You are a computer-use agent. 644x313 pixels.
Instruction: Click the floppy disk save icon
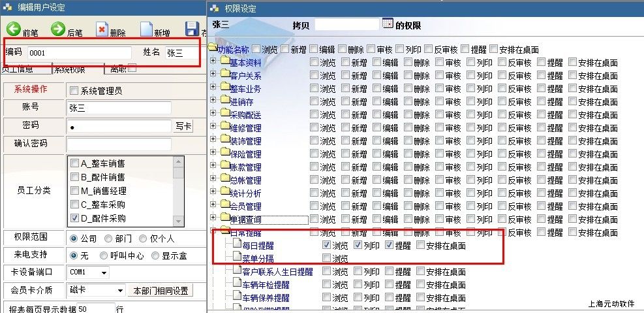[x=192, y=29]
